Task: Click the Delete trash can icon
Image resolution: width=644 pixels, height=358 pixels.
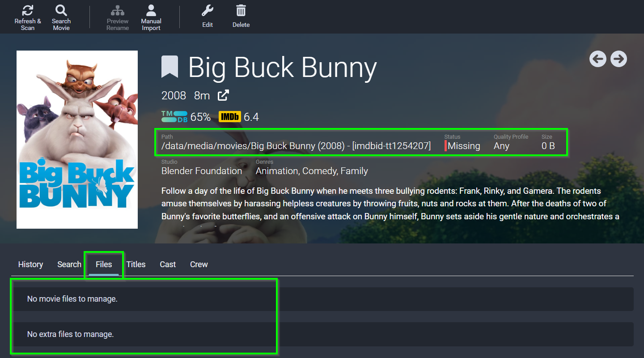Action: [241, 11]
